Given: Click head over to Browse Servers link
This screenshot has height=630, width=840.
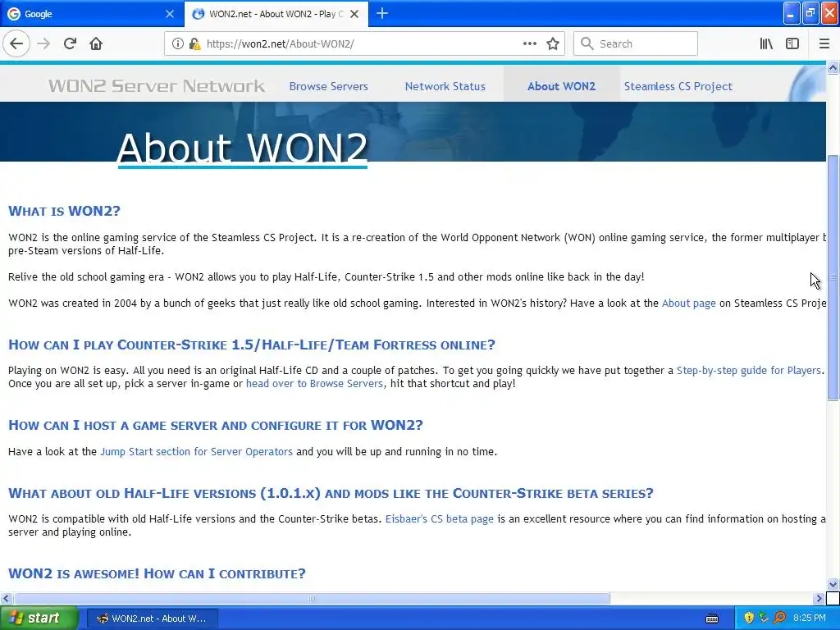Looking at the screenshot, I should tap(314, 384).
